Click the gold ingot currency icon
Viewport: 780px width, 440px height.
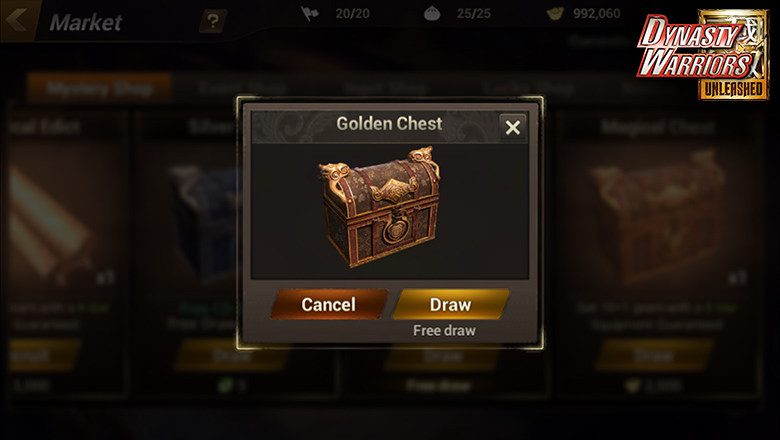pyautogui.click(x=555, y=13)
